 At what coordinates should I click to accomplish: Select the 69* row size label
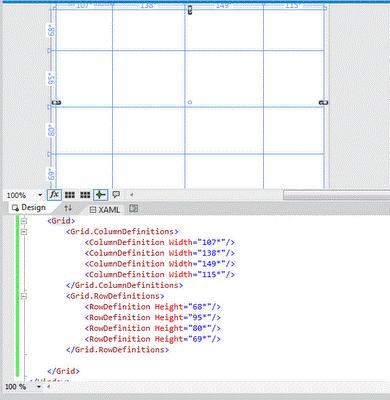52,174
